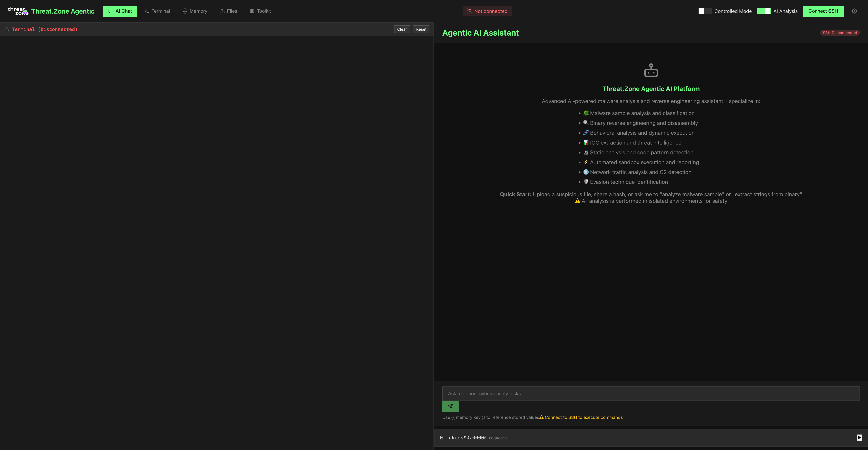This screenshot has width=868, height=450.
Task: Open the AI Chat panel
Action: 120,11
